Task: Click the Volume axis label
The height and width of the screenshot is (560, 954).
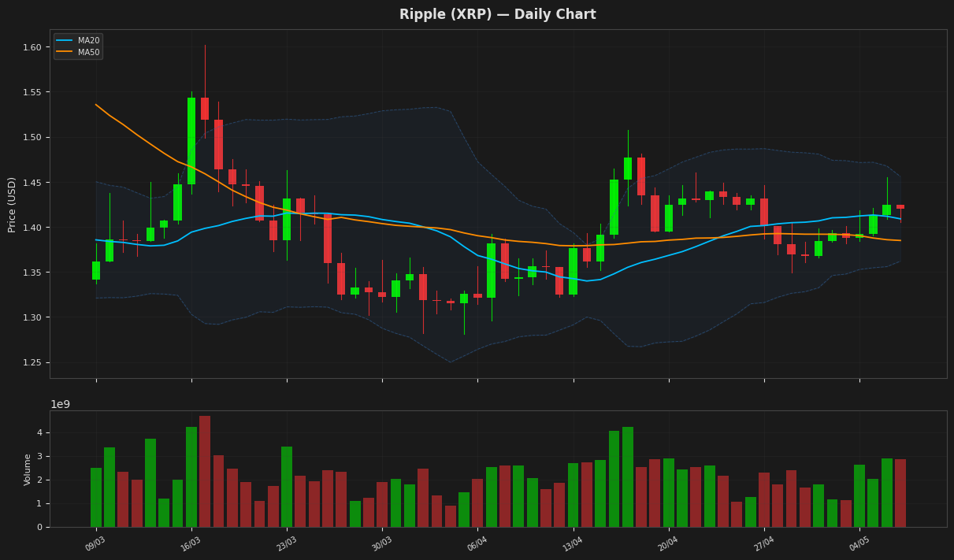Action: (28, 469)
